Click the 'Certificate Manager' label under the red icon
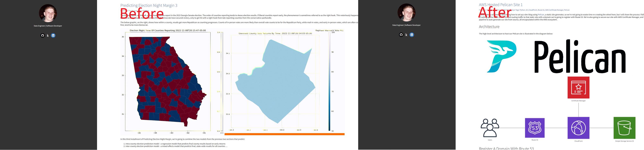 (578, 101)
